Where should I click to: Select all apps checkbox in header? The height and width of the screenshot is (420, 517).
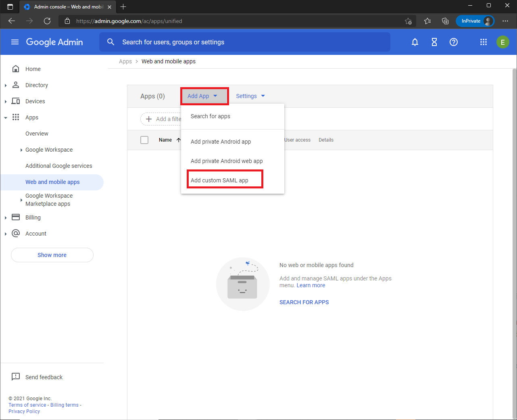point(144,140)
